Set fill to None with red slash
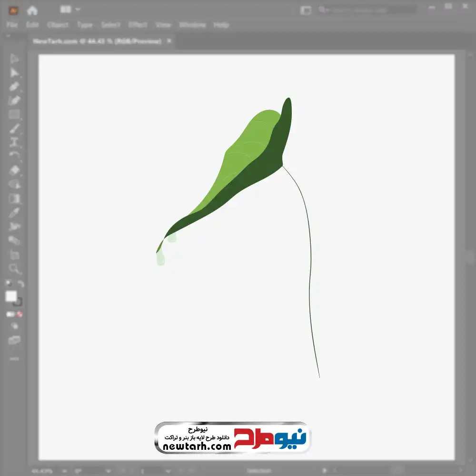This screenshot has height=476, width=476. [x=20, y=314]
